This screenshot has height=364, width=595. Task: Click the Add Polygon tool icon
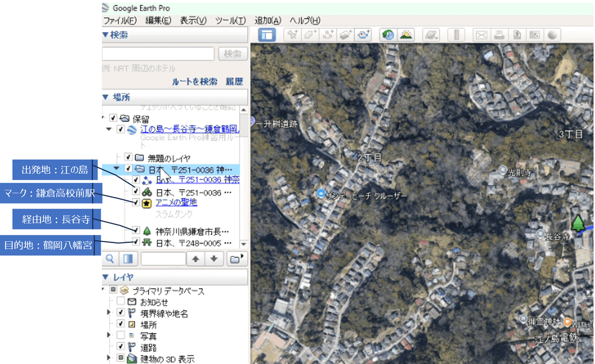coord(310,35)
